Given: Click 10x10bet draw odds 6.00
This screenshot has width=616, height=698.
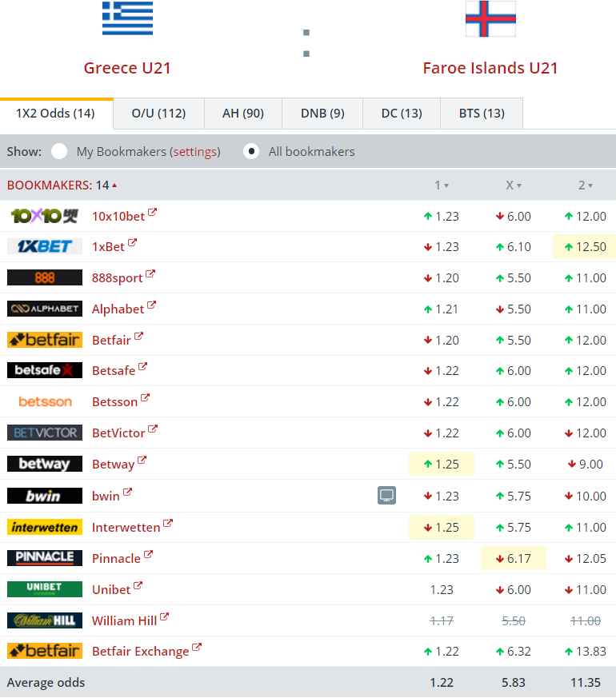Looking at the screenshot, I should (514, 217).
